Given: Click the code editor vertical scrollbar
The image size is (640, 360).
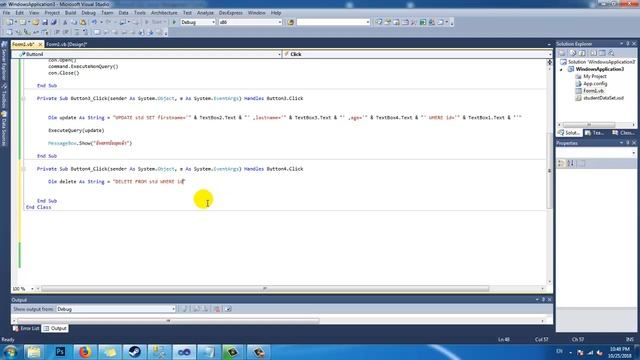Looking at the screenshot, I should coord(549,171).
